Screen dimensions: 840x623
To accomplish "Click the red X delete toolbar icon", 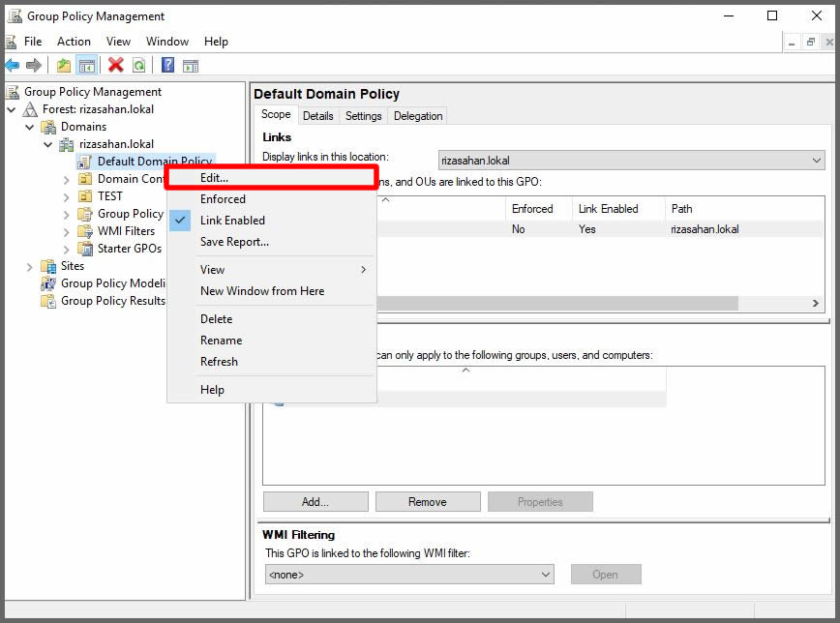I will point(116,66).
